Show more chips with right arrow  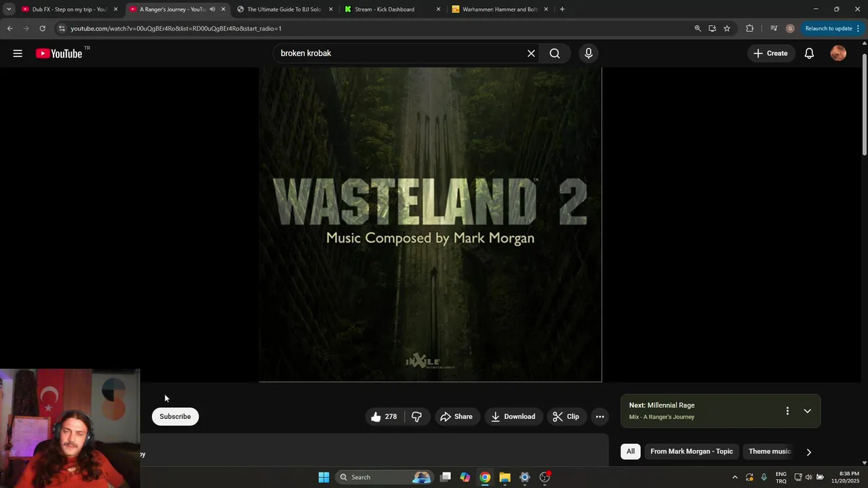click(x=808, y=452)
